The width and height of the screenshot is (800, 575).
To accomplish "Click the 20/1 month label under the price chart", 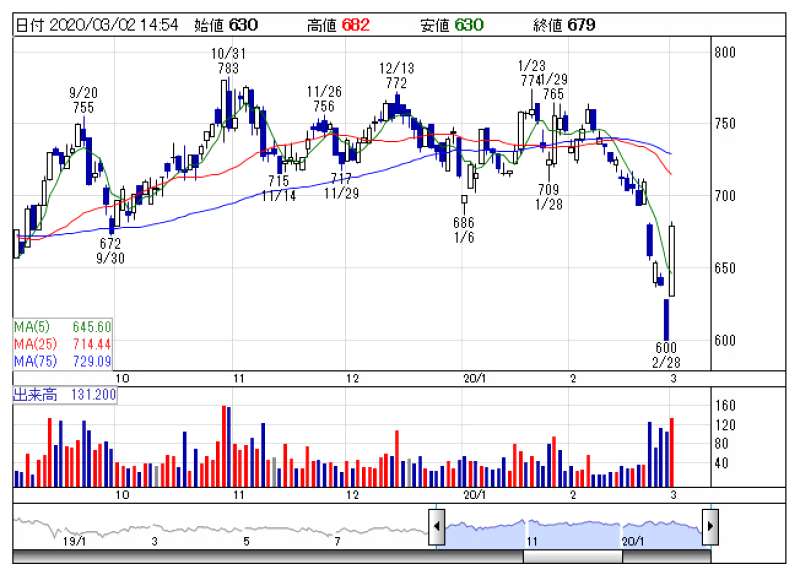I will click(474, 379).
